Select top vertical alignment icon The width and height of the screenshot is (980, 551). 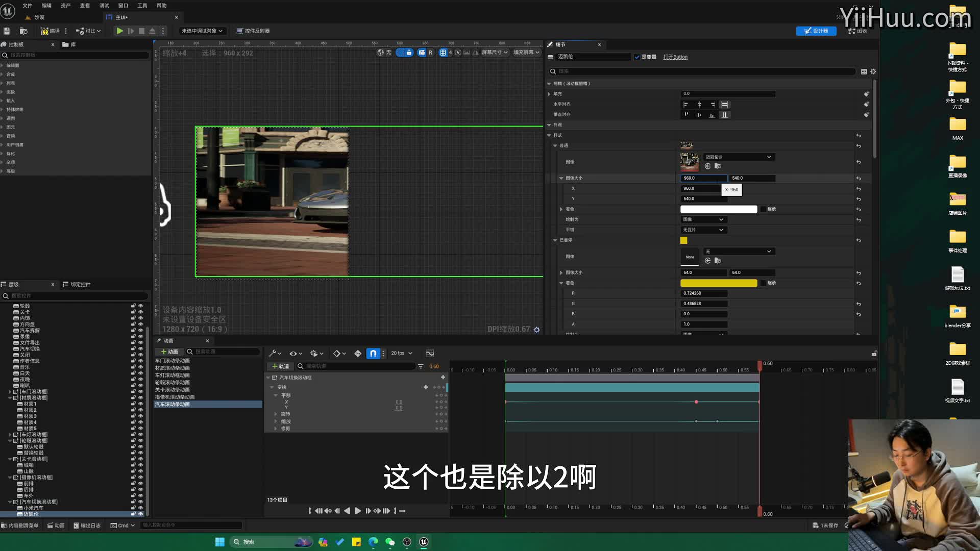coord(687,115)
